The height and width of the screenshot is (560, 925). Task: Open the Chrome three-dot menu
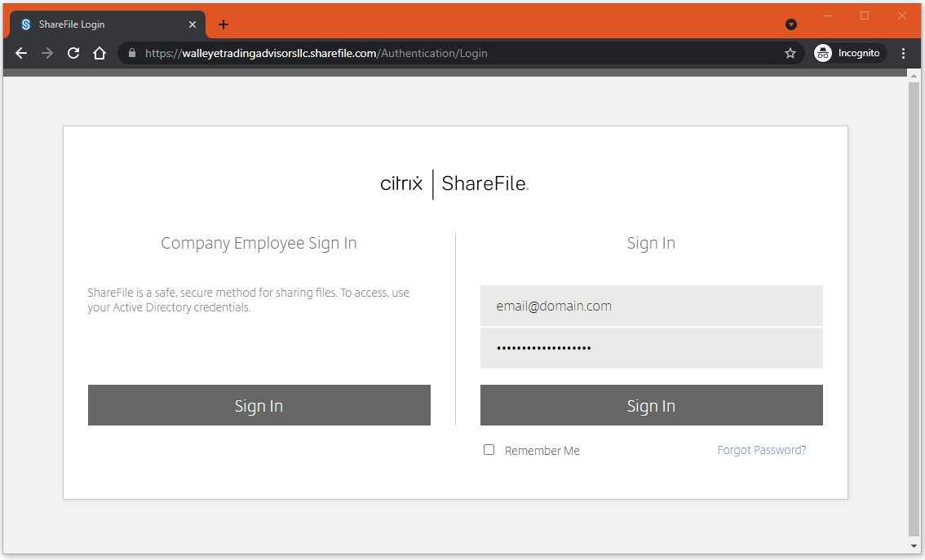tap(903, 53)
